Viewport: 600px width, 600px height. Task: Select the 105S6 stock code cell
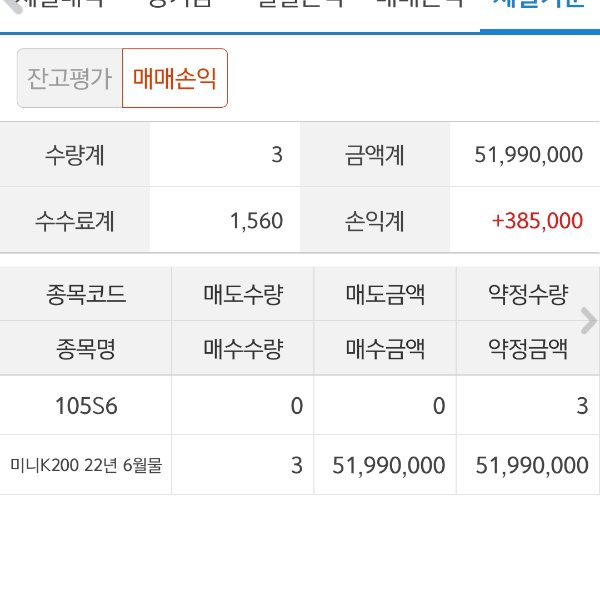pyautogui.click(x=86, y=406)
